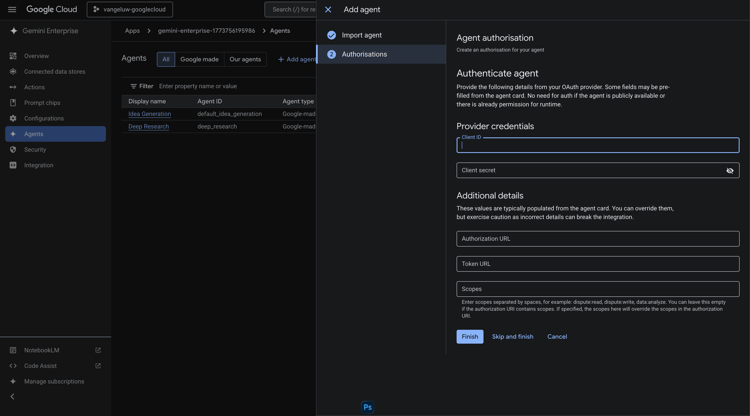Click the Actions arrow icon

(x=13, y=87)
